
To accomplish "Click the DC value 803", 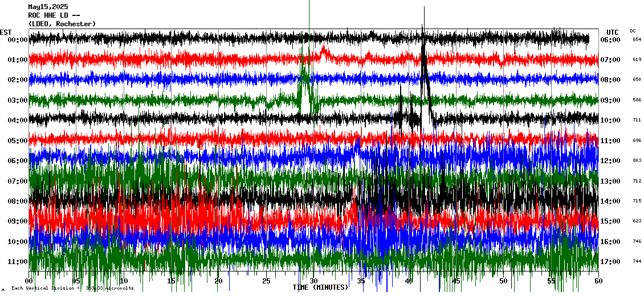I will 637,161.
